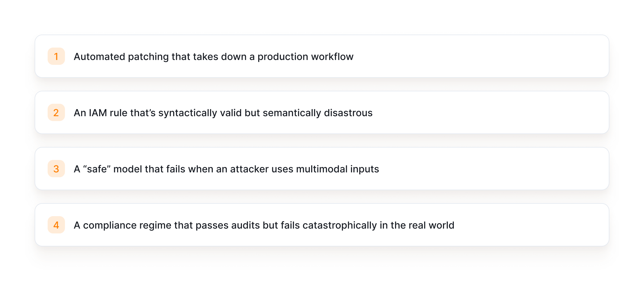Screen dimensions: 644x281
Task: Open the Automated patching list item
Action: [x=322, y=56]
